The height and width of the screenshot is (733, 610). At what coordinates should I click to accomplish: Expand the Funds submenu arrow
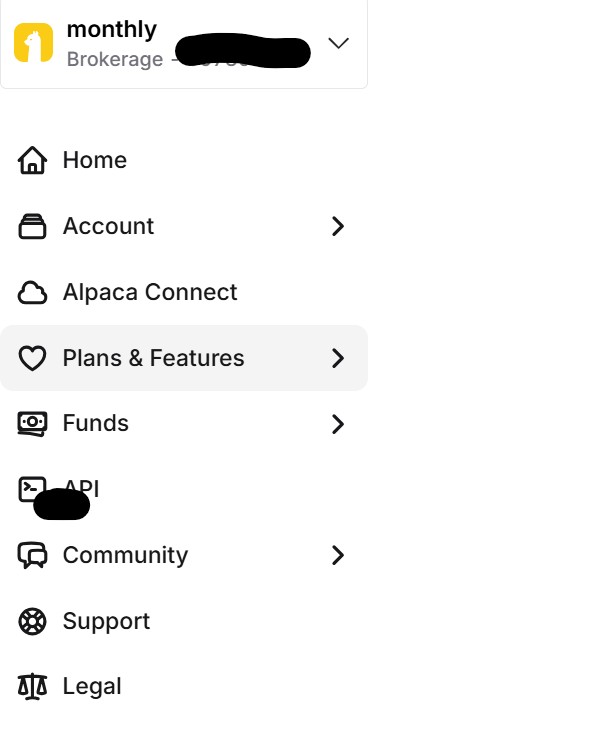(x=338, y=424)
